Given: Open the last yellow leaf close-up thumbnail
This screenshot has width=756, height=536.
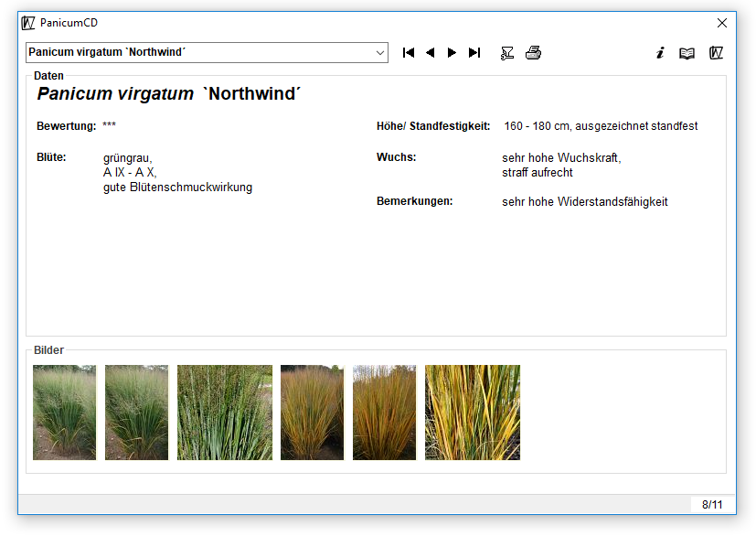Looking at the screenshot, I should (473, 413).
